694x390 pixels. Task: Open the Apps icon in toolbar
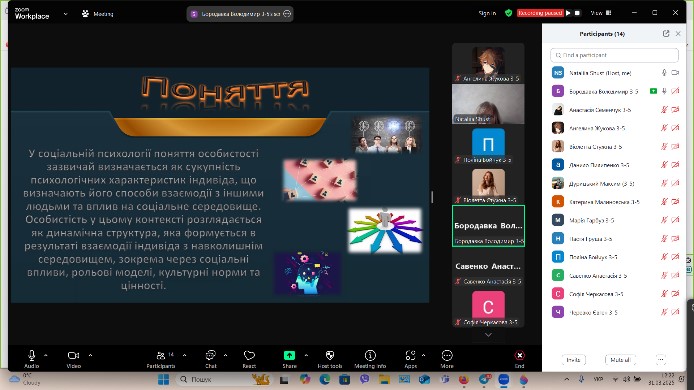point(410,355)
